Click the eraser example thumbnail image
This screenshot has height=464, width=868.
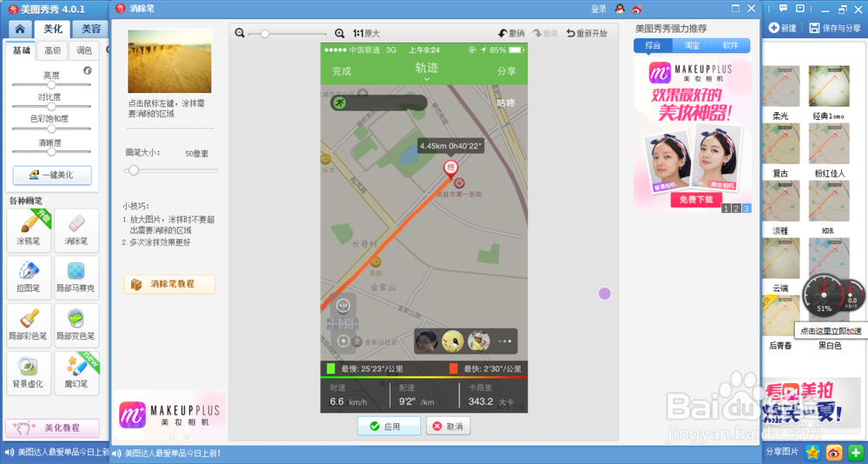(x=169, y=61)
